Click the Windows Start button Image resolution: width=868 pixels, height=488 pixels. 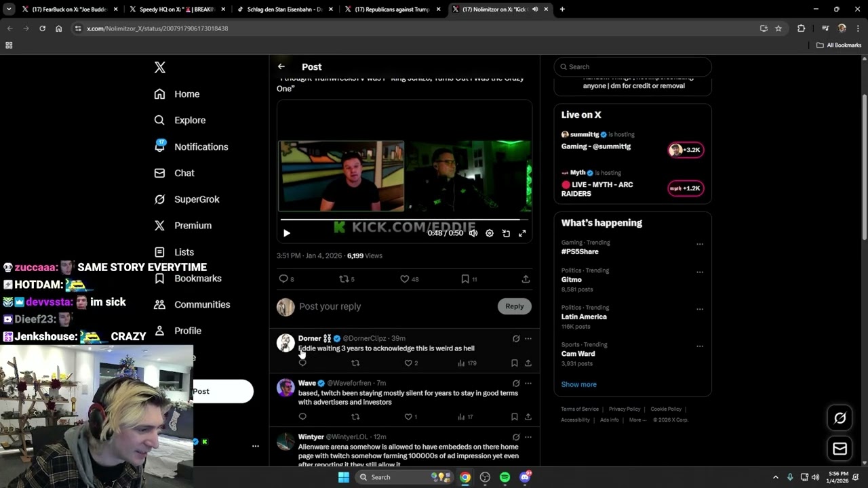(344, 477)
